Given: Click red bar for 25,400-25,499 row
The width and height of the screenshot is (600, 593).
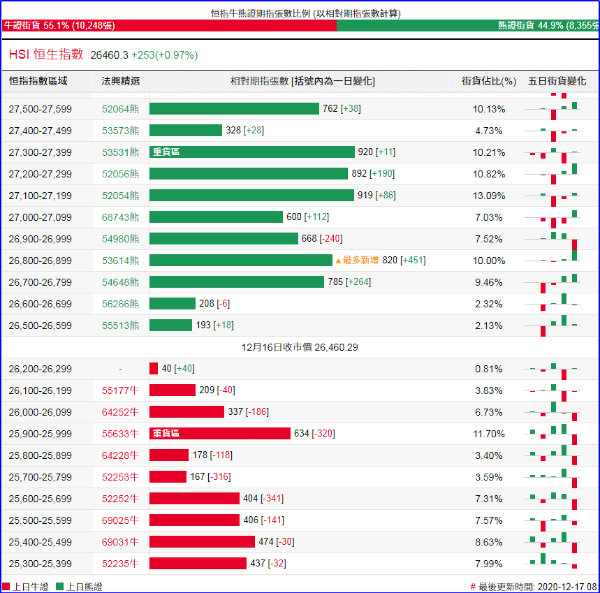Looking at the screenshot, I should coord(202,542).
